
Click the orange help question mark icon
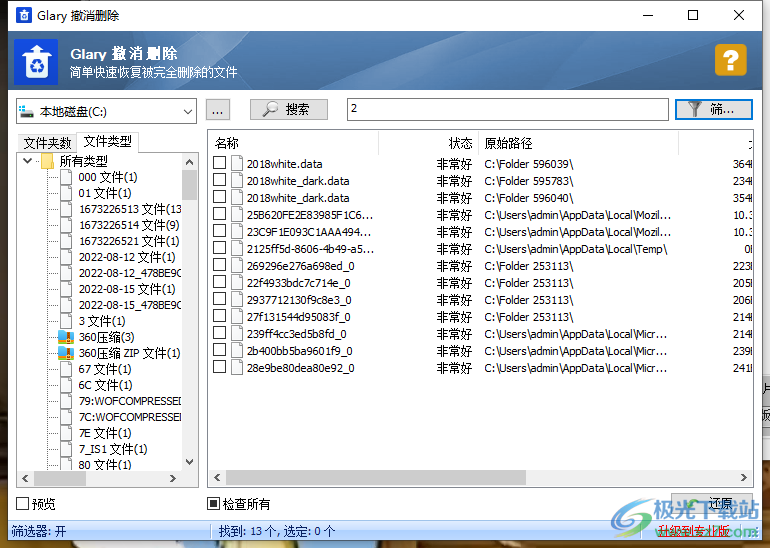coord(731,60)
